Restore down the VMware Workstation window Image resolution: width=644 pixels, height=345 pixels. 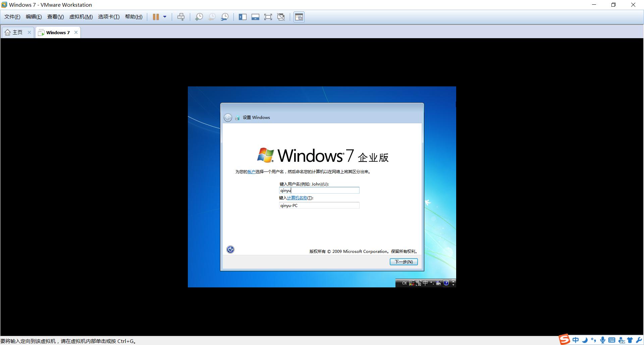pyautogui.click(x=613, y=5)
